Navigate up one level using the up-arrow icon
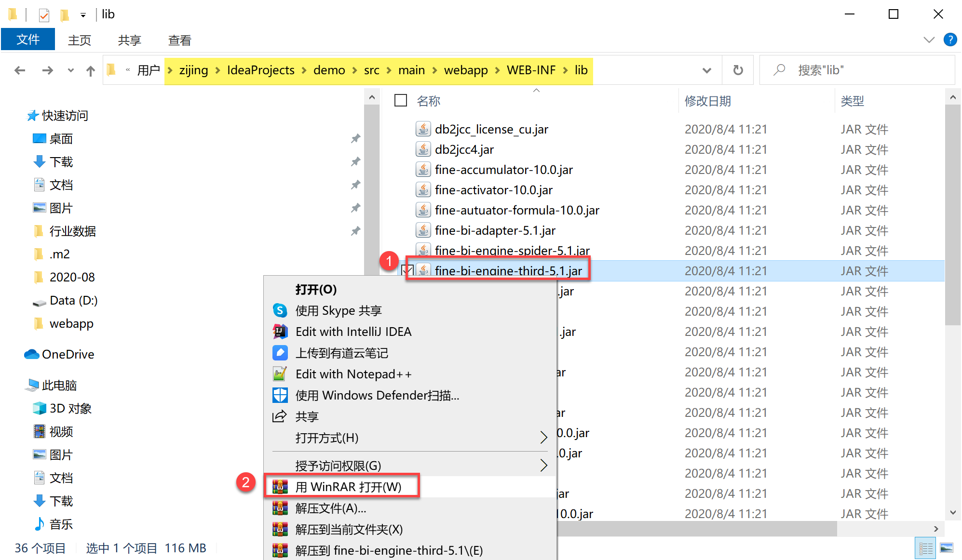Viewport: 962px width, 560px height. tap(90, 70)
